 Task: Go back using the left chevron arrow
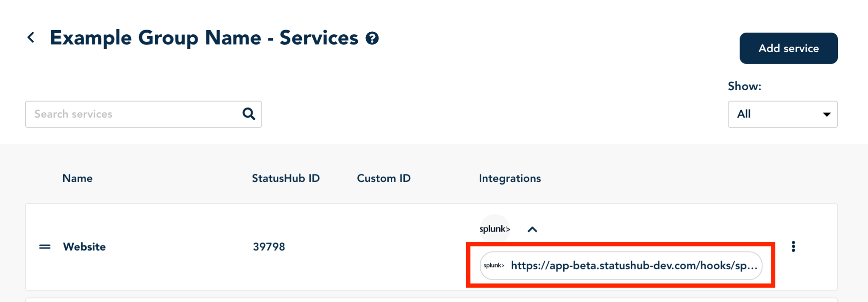(31, 38)
